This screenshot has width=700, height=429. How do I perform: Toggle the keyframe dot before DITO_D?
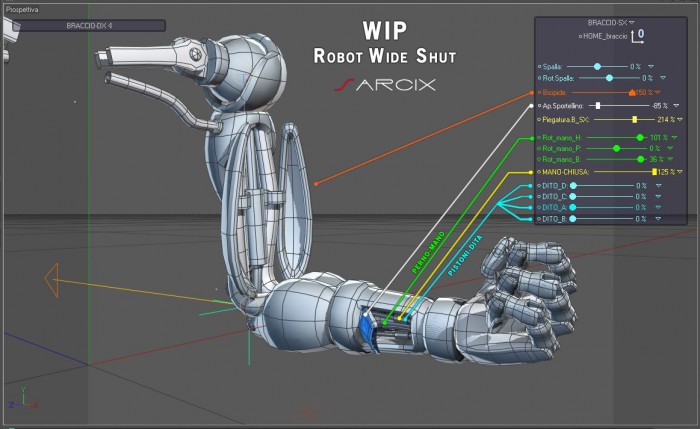point(539,186)
